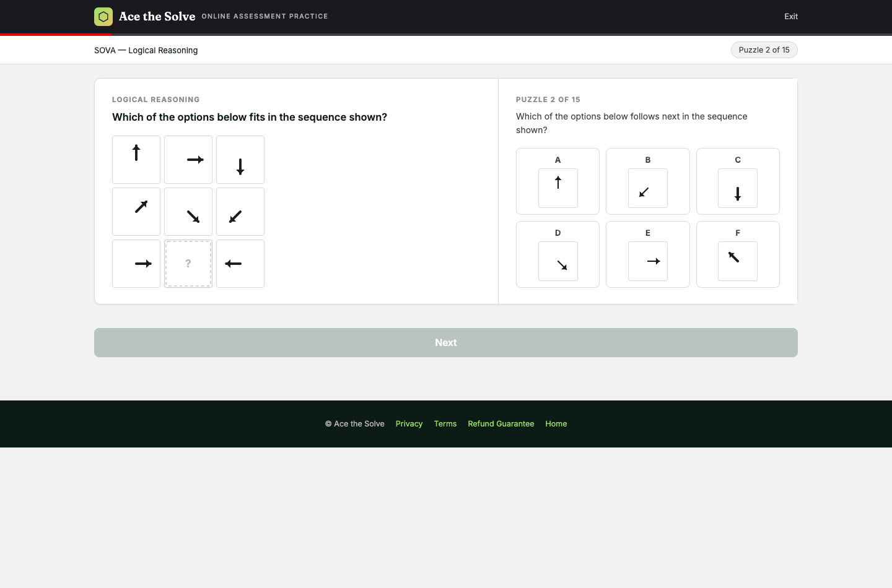
Task: Open the Refund Guarantee footer link
Action: pyautogui.click(x=501, y=424)
